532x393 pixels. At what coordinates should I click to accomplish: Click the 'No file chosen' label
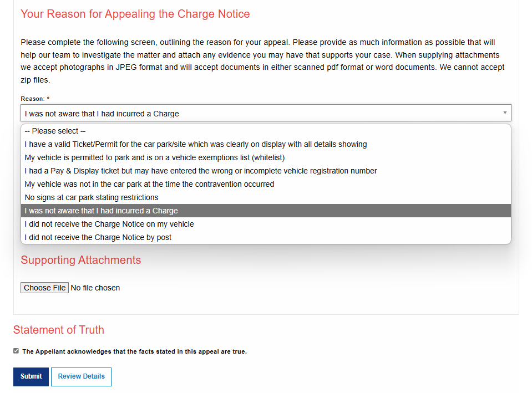(95, 288)
